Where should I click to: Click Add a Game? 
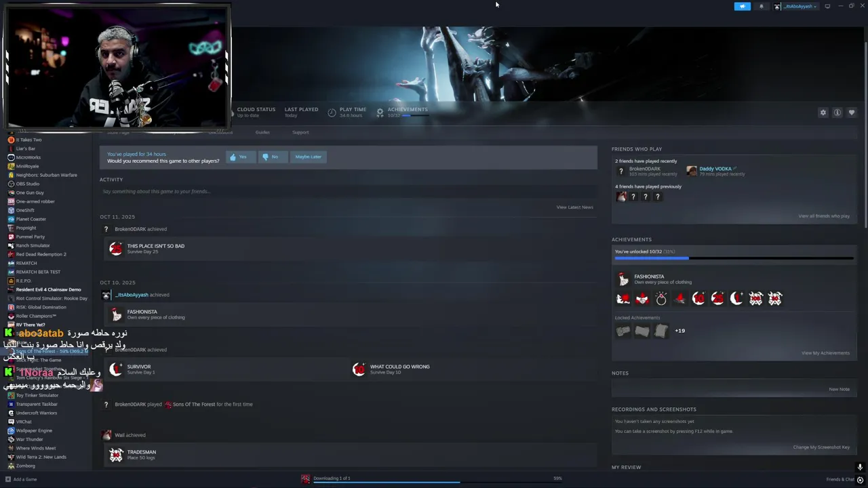point(21,479)
